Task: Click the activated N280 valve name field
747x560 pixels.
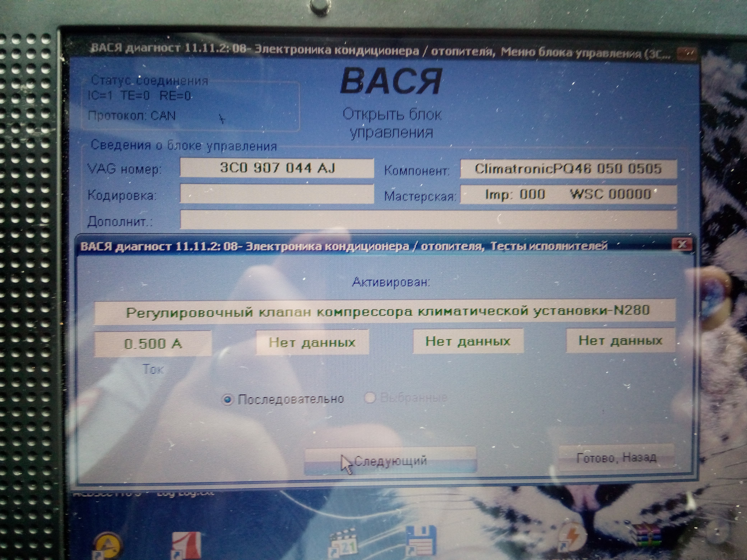Action: (x=385, y=311)
